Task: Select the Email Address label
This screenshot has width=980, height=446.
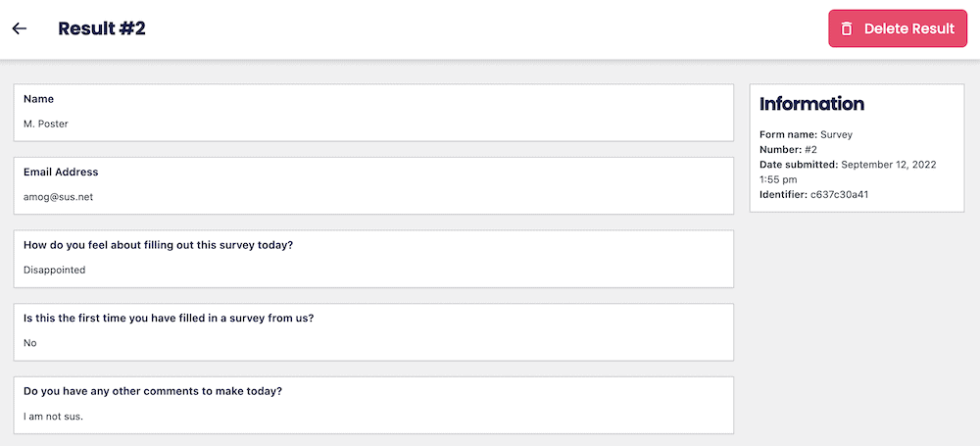Action: [x=61, y=172]
